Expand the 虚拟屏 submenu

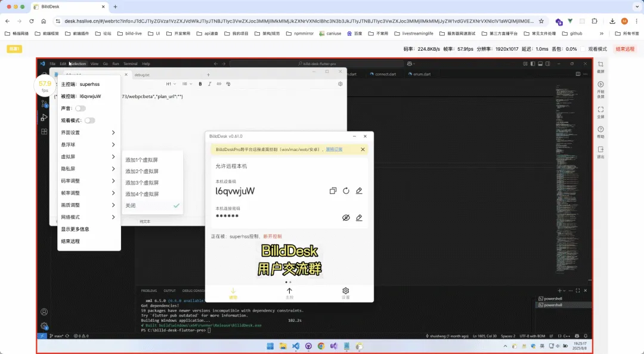89,156
